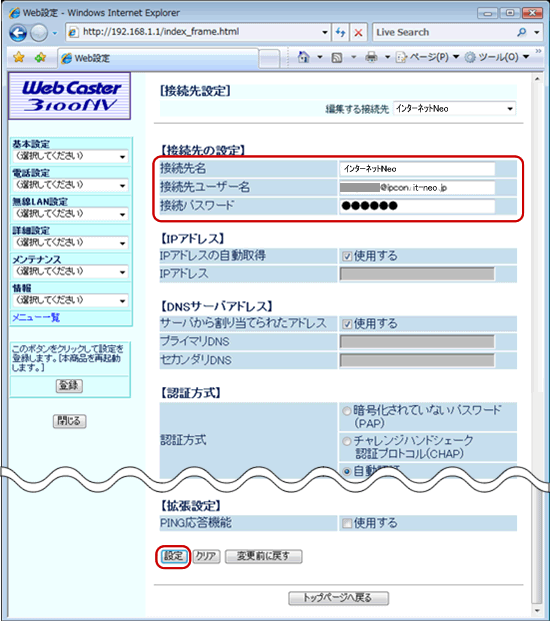Open the ページ(P) menu
The width and height of the screenshot is (550, 621).
click(428, 57)
